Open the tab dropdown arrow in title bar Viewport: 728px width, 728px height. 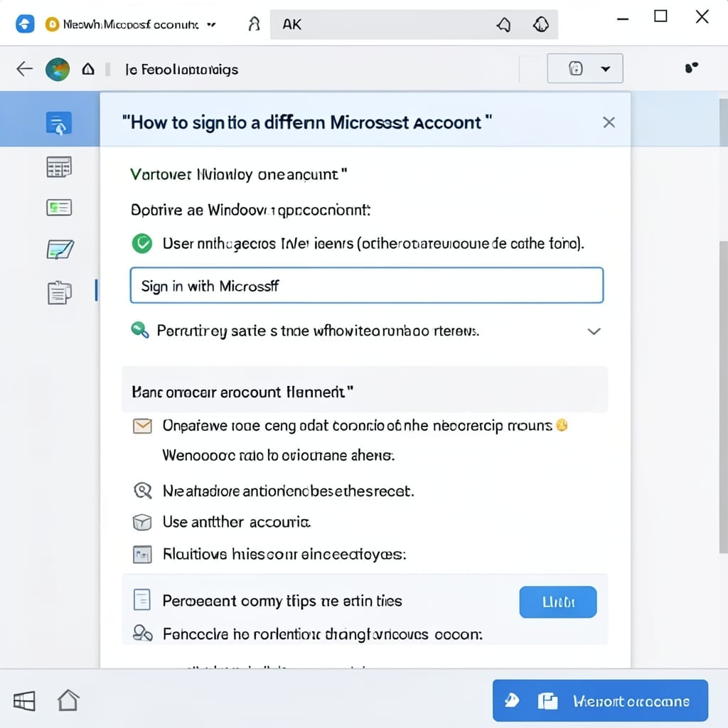pyautogui.click(x=211, y=25)
